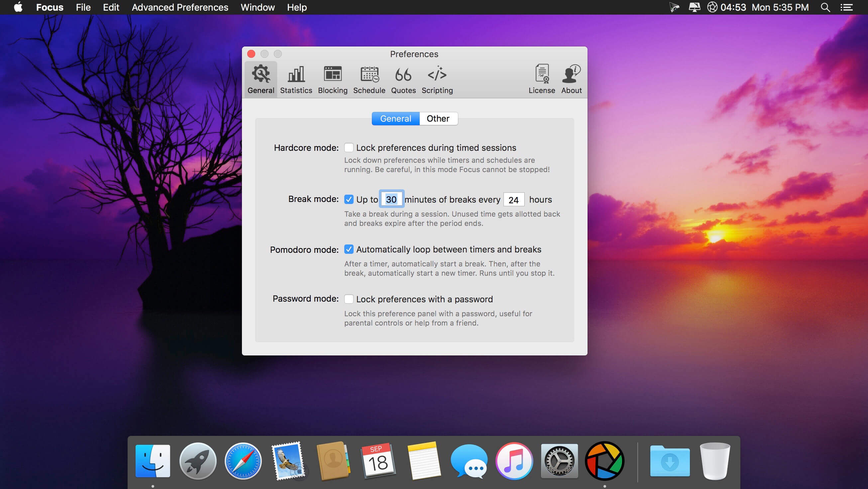The image size is (868, 489).
Task: Select the General segmented tab
Action: pyautogui.click(x=395, y=119)
